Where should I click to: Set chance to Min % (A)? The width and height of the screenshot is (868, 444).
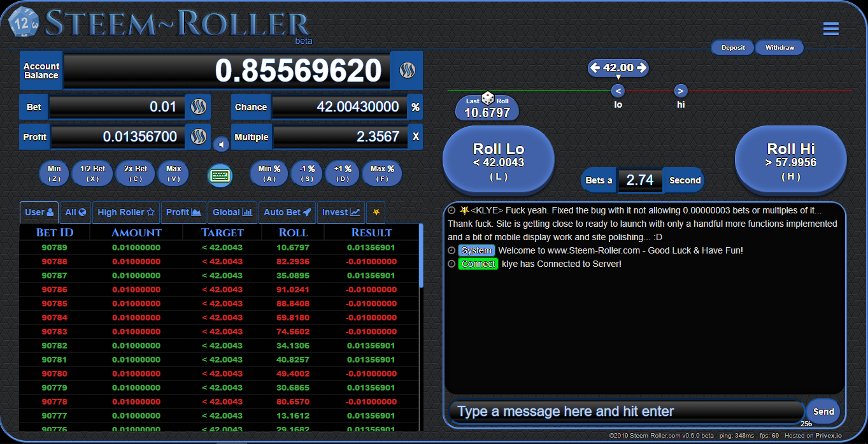[269, 173]
